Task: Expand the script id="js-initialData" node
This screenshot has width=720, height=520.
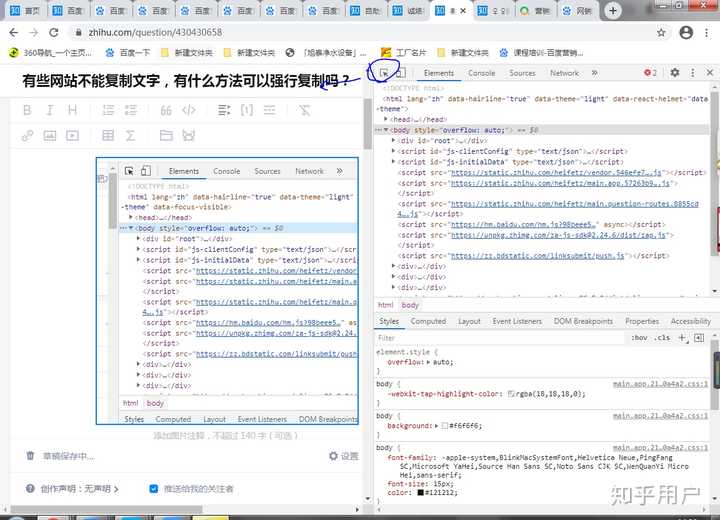Action: tap(394, 161)
